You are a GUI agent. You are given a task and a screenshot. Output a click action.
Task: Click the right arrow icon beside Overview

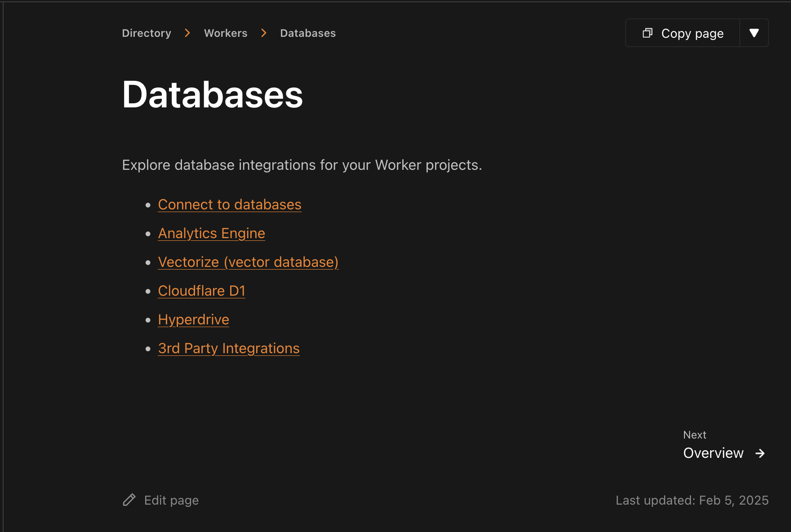pyautogui.click(x=760, y=453)
